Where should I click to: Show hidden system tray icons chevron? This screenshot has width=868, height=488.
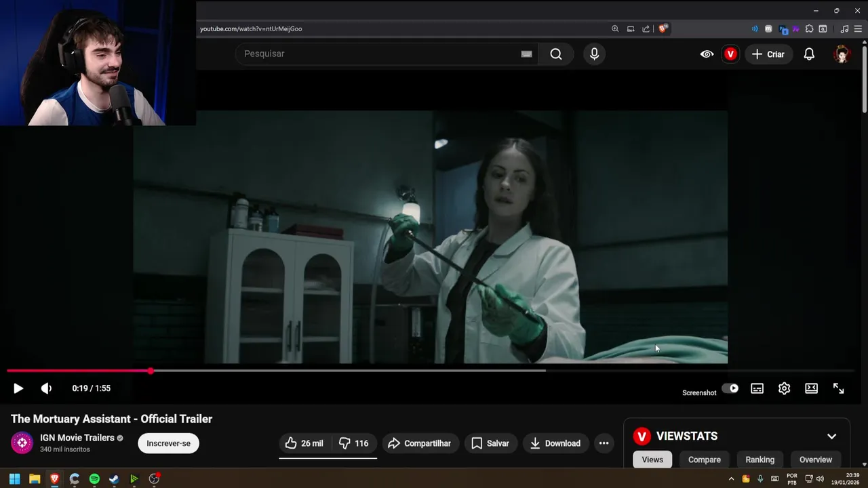tap(731, 479)
